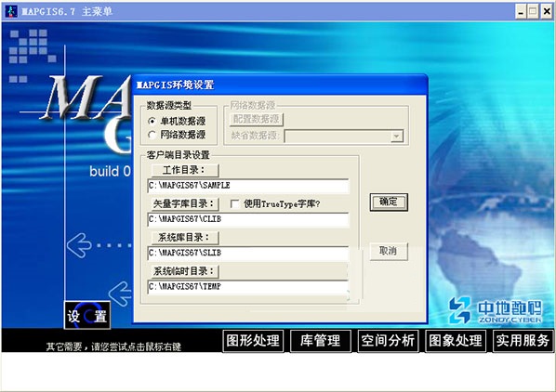Focus the C:\MAPGIS67\SAMPLE path field
The image size is (556, 392).
point(248,186)
